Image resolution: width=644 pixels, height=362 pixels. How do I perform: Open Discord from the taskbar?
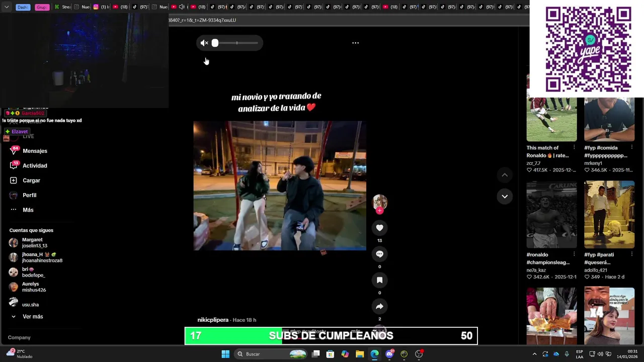(389, 354)
